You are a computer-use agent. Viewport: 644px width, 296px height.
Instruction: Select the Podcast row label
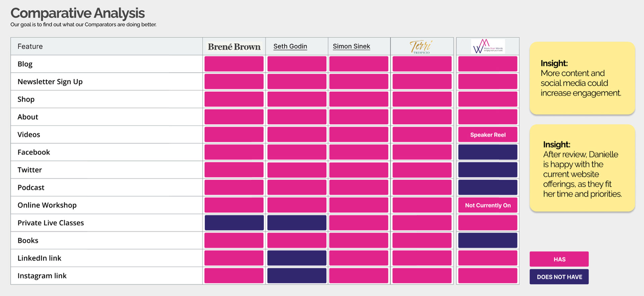(x=31, y=187)
